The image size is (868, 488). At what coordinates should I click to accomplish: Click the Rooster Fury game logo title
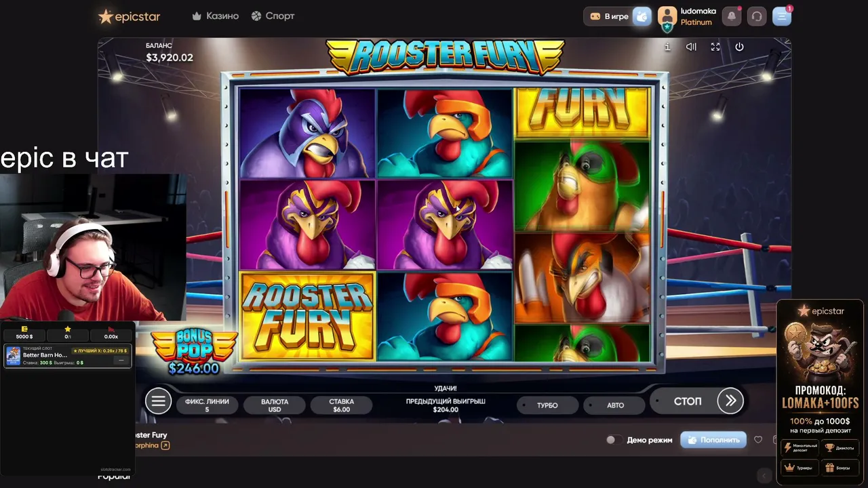(445, 56)
